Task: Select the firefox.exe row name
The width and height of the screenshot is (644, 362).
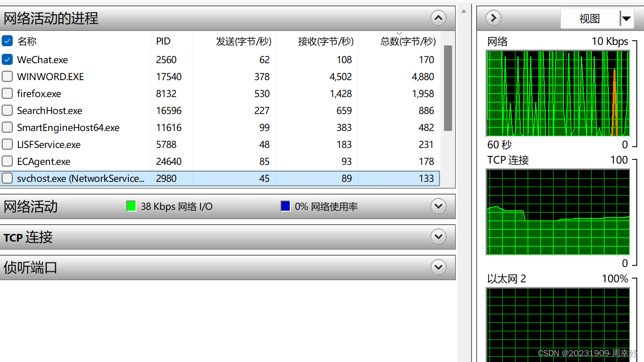Action: (39, 94)
